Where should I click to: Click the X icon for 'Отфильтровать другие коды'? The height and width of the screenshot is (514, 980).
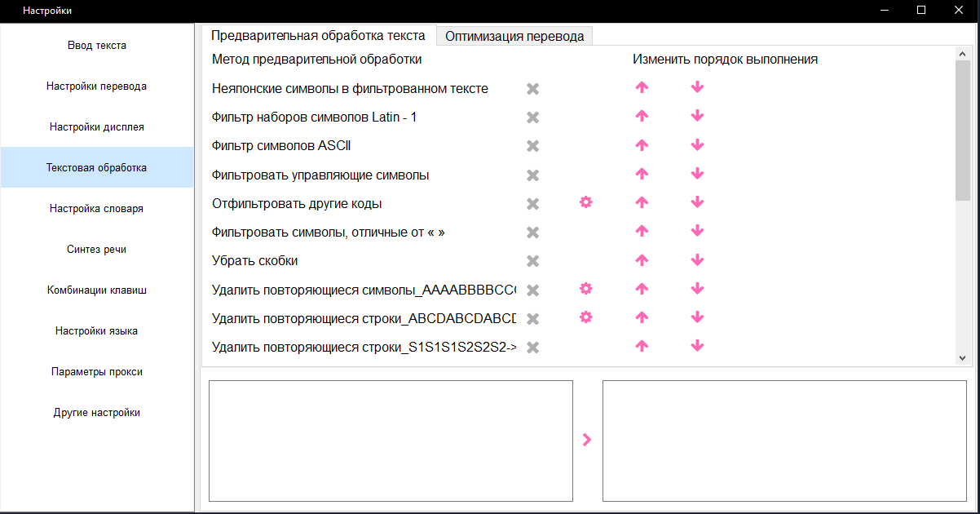(533, 204)
